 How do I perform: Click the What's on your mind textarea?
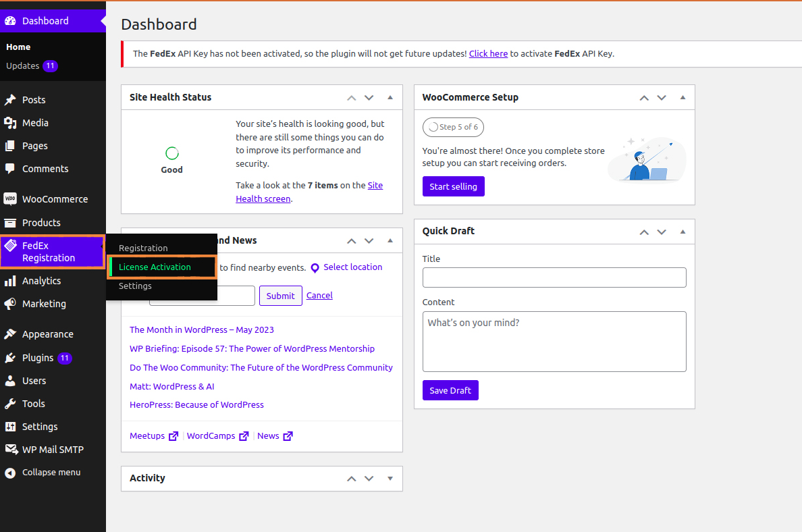pyautogui.click(x=554, y=341)
